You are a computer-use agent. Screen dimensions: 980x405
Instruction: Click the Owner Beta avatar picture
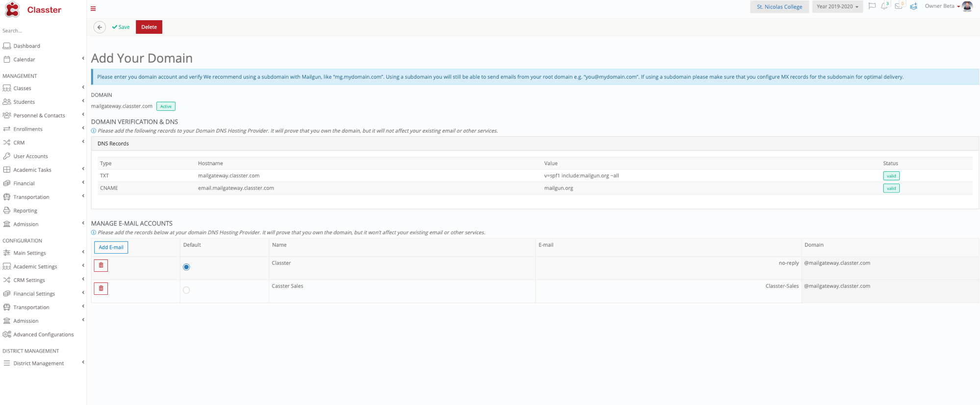[967, 6]
